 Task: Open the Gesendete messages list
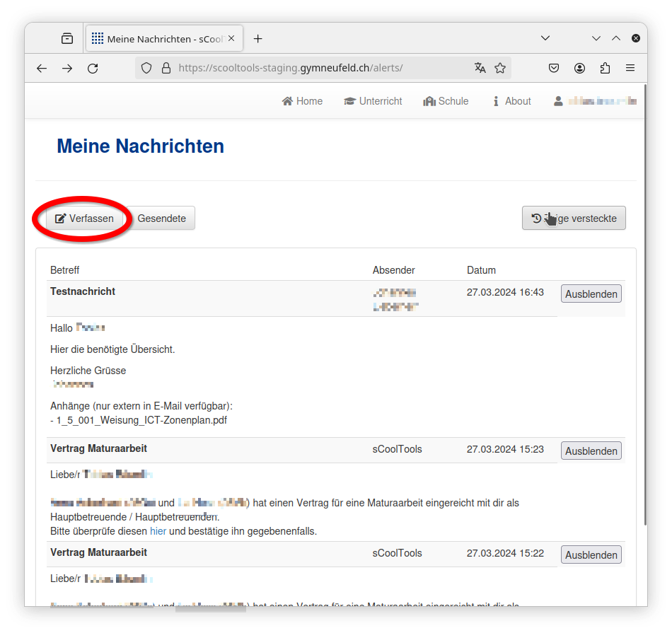(161, 219)
